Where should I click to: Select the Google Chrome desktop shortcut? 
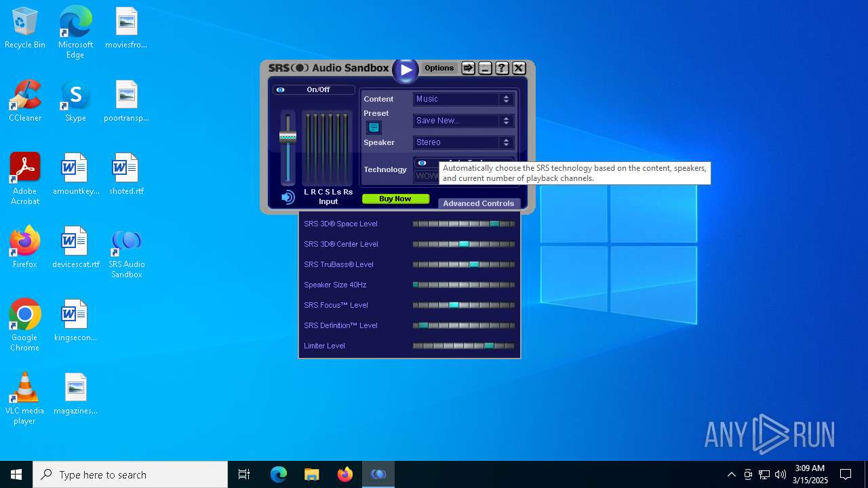[25, 325]
